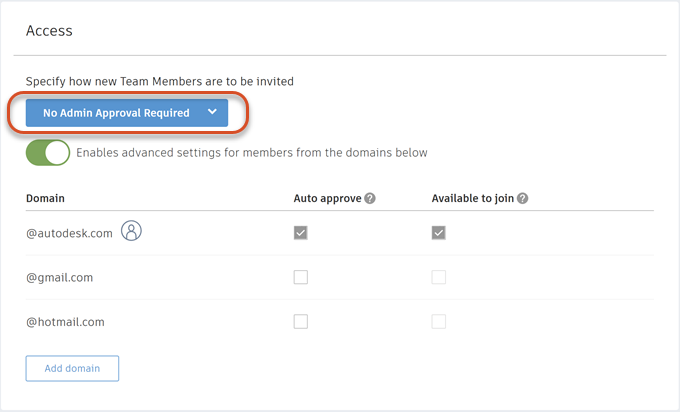Click the Available to join column header
The height and width of the screenshot is (412, 680).
473,199
